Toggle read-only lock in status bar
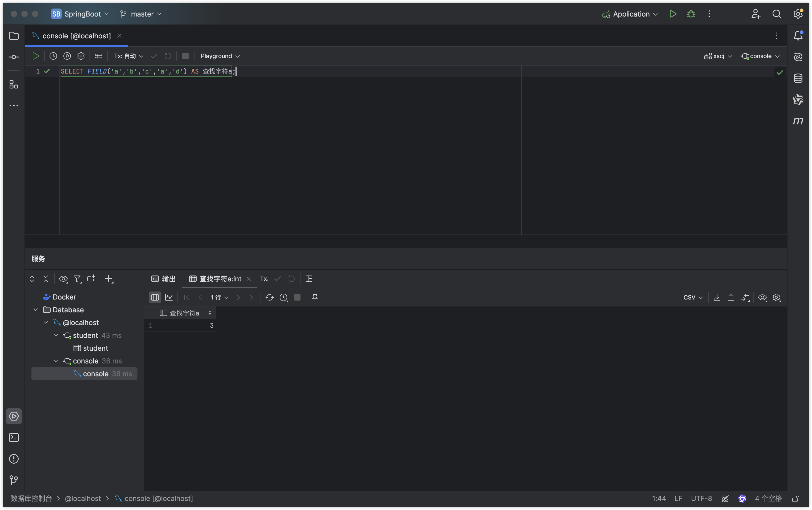This screenshot has height=510, width=812. pos(795,499)
